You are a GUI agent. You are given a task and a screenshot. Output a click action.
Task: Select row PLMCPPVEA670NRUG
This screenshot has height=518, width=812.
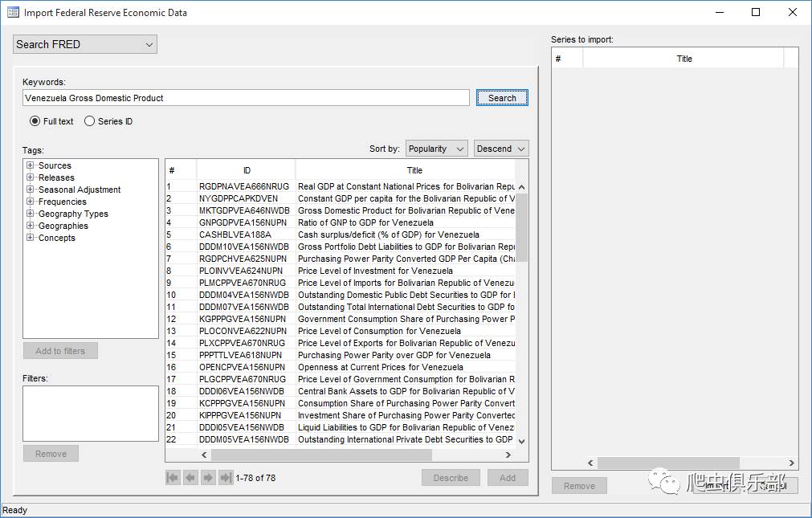[x=341, y=283]
